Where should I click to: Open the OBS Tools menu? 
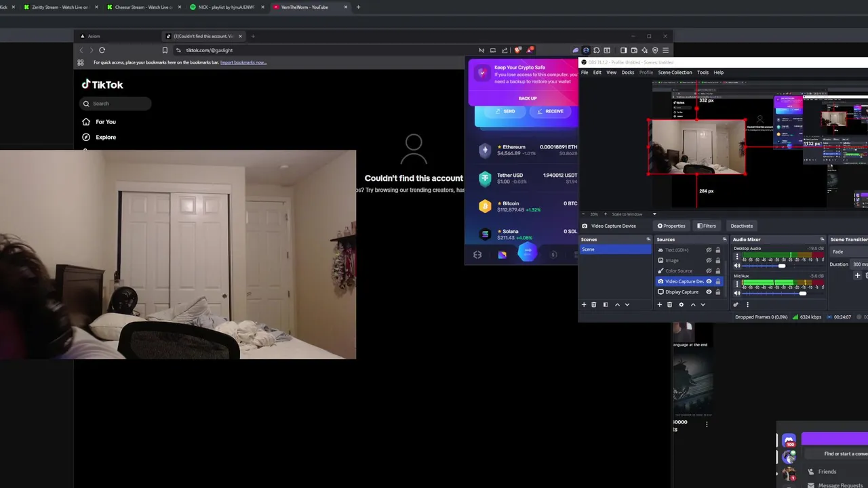[x=703, y=73]
